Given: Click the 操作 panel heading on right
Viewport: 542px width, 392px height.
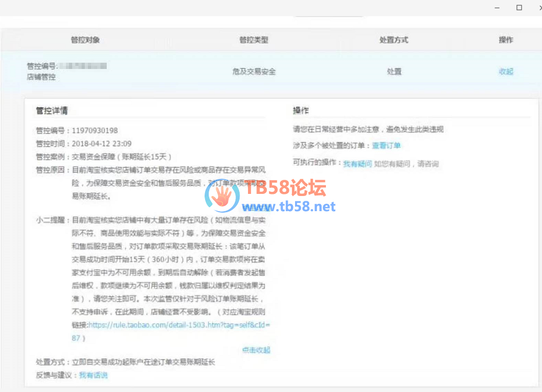Looking at the screenshot, I should (x=301, y=110).
